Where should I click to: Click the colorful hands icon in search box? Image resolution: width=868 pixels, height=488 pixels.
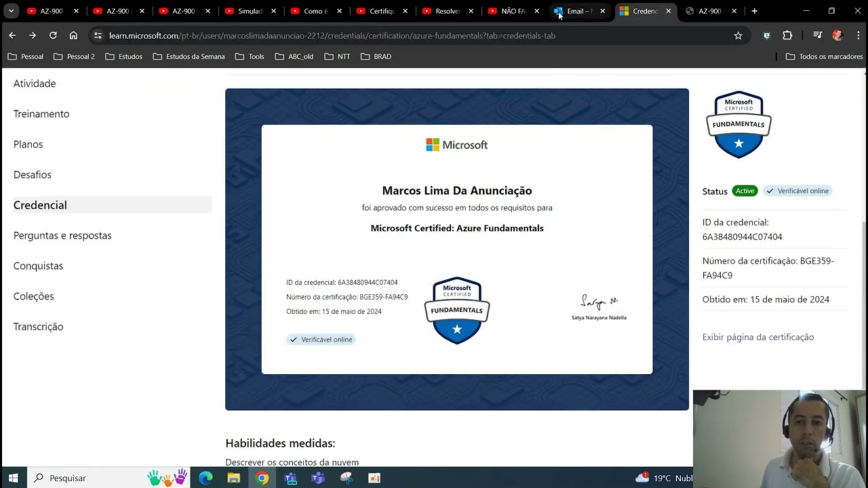coord(167,477)
